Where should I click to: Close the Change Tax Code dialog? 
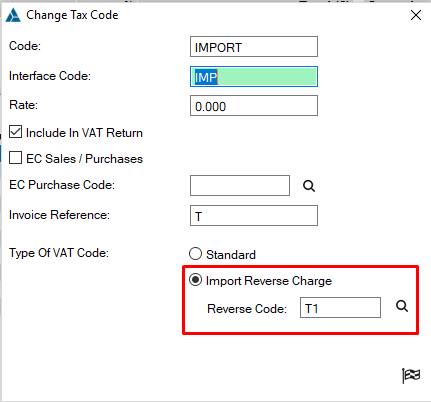coord(416,15)
